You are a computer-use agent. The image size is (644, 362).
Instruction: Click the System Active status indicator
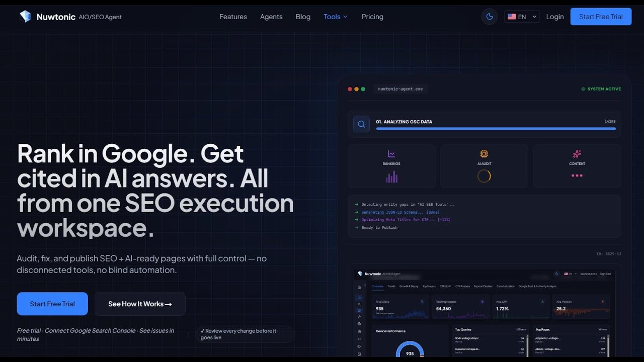(x=601, y=89)
